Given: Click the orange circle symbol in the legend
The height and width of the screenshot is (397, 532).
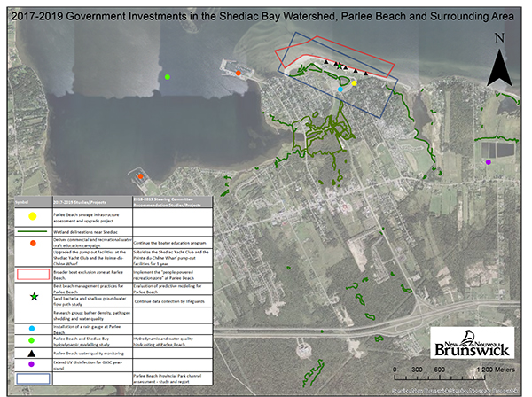Looking at the screenshot, I should (x=32, y=242).
